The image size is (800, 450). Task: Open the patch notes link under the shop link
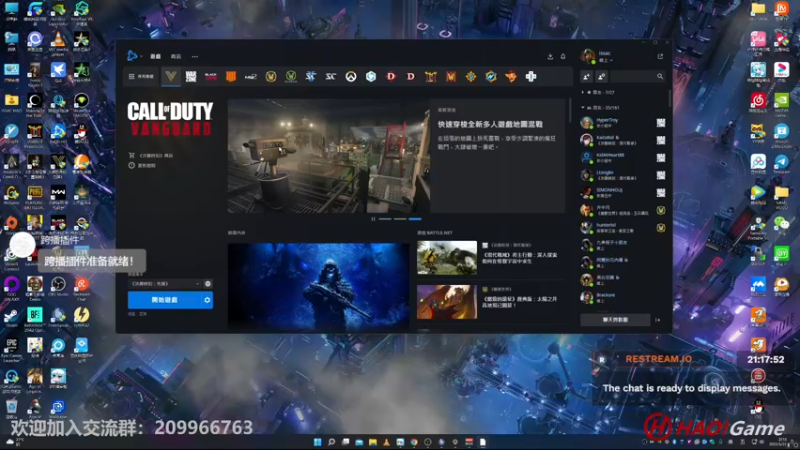pos(142,165)
